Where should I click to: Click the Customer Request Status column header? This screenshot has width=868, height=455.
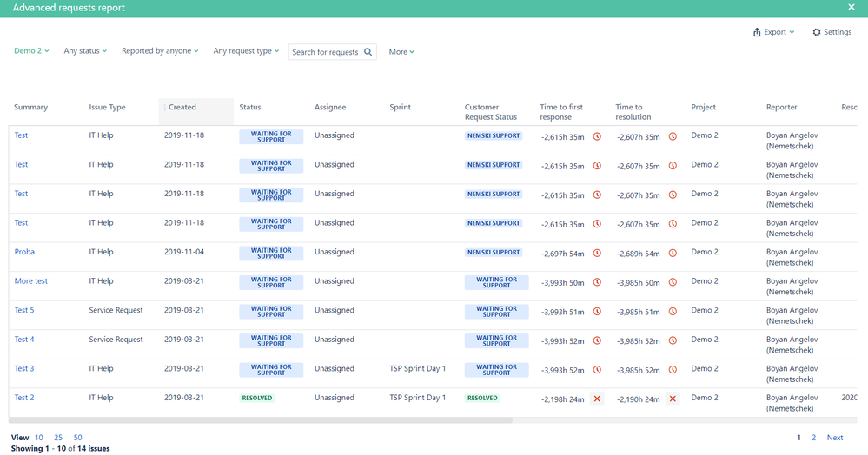[490, 112]
